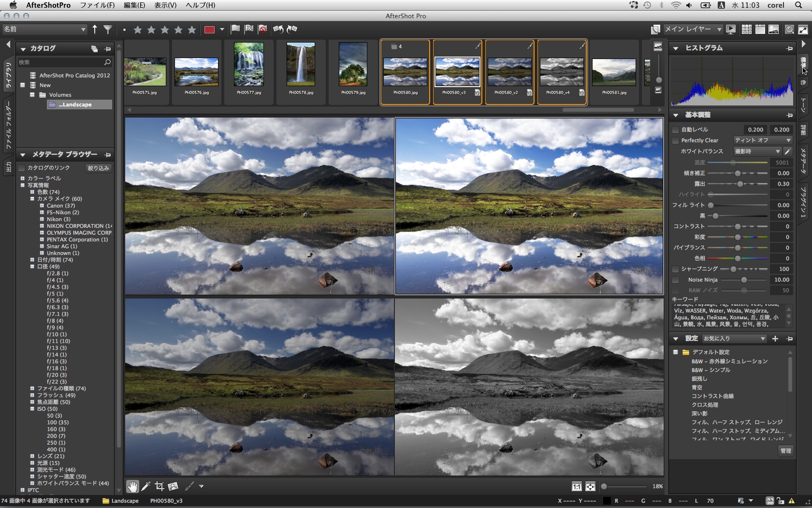Image resolution: width=812 pixels, height=508 pixels.
Task: Flag image as pick
Action: click(235, 29)
